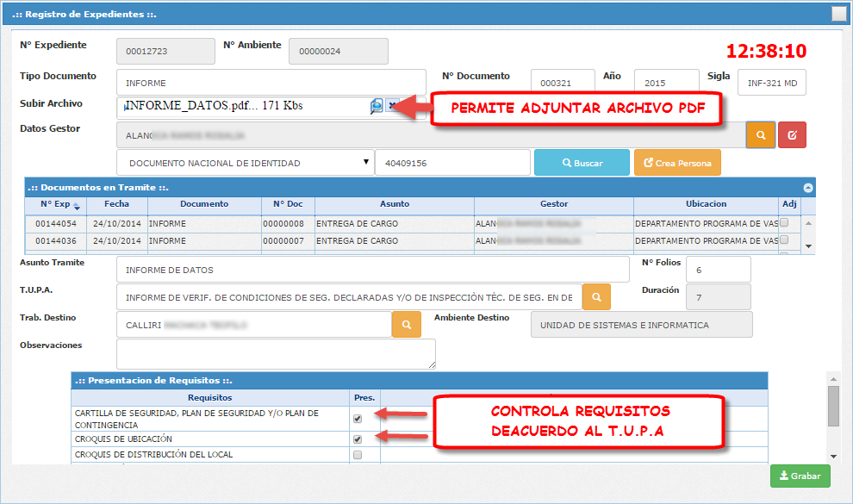Screen dimensions: 853x504
Task: Open T.U.P.A. lookup with its search icon
Action: tap(598, 298)
